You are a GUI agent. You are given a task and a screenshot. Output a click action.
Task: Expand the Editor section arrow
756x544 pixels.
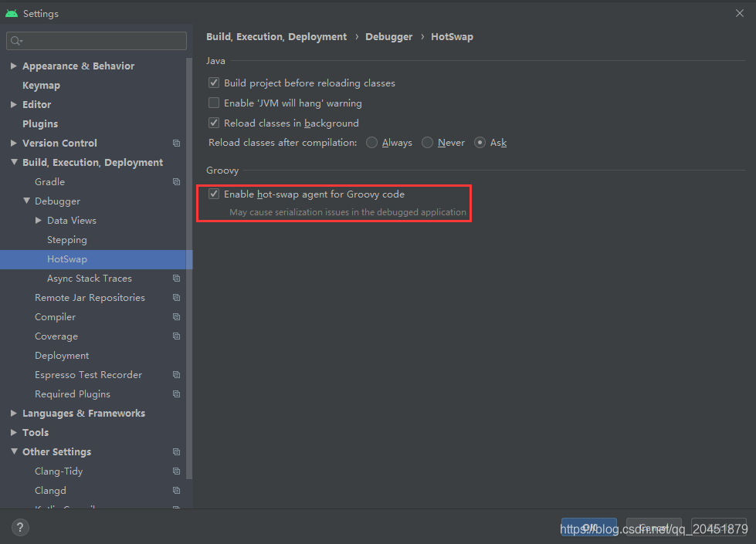13,105
